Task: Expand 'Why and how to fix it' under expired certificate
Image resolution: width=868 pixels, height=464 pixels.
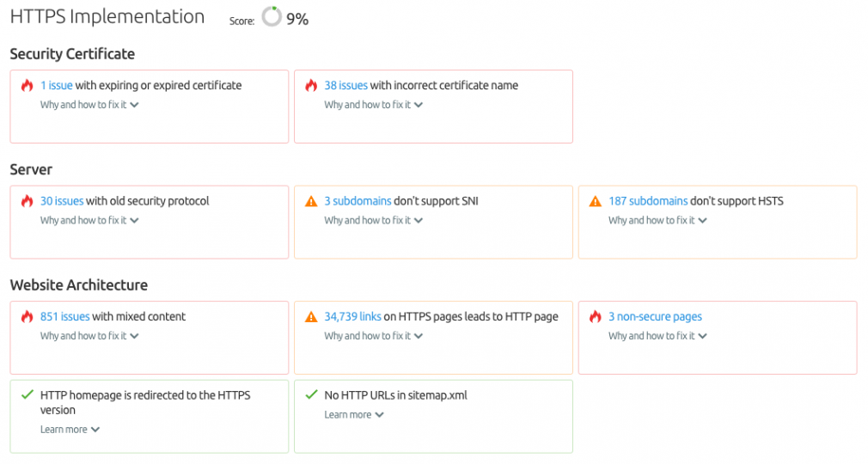Action: click(x=89, y=105)
